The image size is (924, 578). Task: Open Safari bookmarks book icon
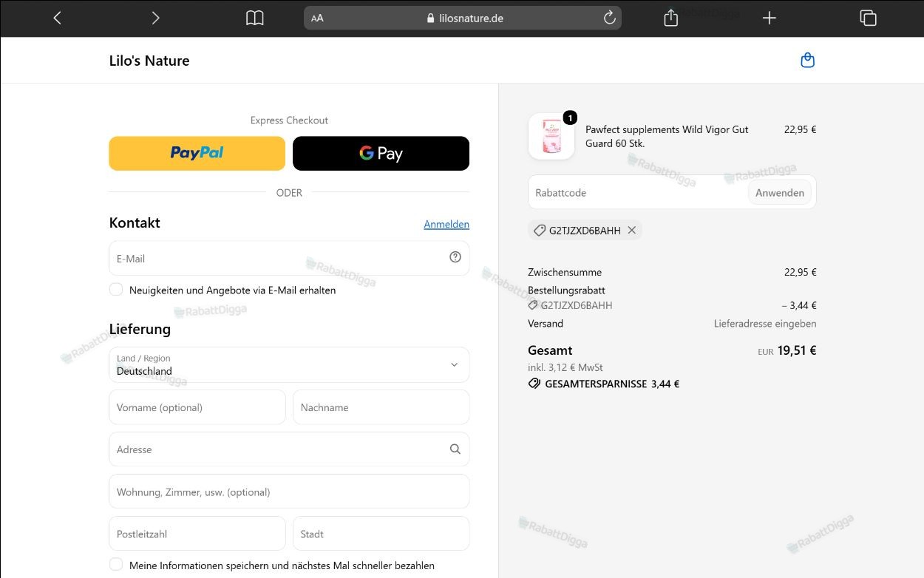255,18
